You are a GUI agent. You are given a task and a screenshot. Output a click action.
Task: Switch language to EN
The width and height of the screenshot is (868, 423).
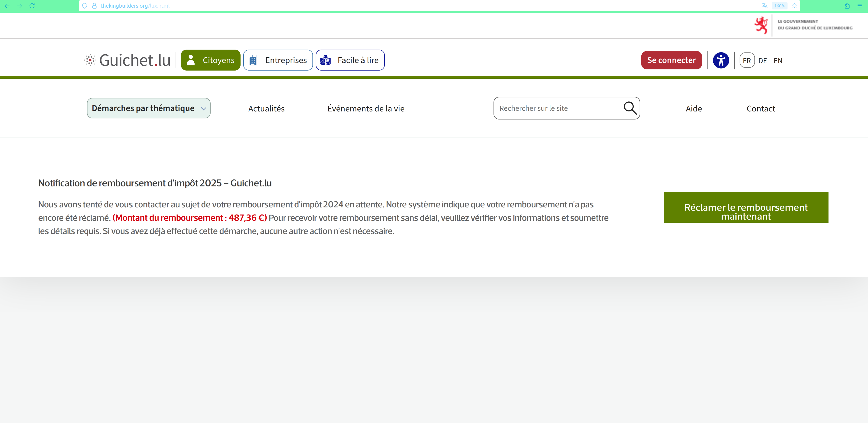pyautogui.click(x=778, y=61)
